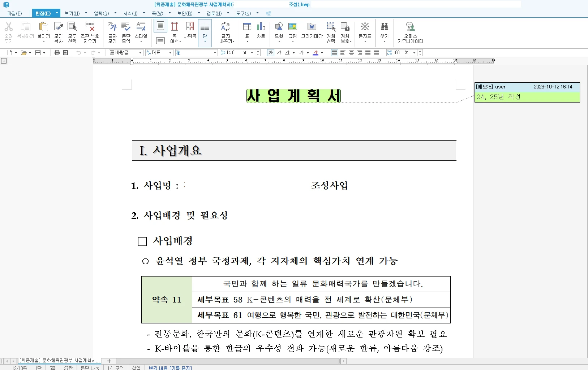Open the 파일(F) menu
The width and height of the screenshot is (588, 370).
point(14,13)
